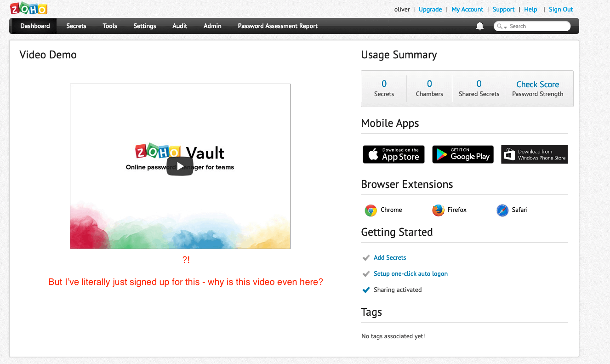Click the Check Score link
The height and width of the screenshot is (364, 610).
[537, 85]
